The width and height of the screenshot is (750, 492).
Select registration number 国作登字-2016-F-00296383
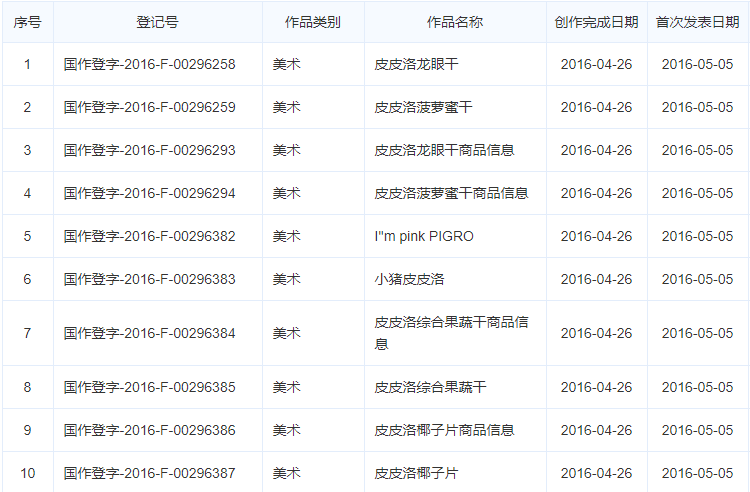click(x=150, y=279)
